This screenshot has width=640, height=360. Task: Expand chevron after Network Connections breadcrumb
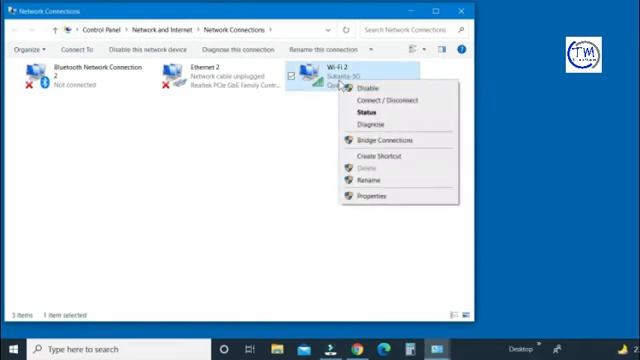pyautogui.click(x=270, y=30)
